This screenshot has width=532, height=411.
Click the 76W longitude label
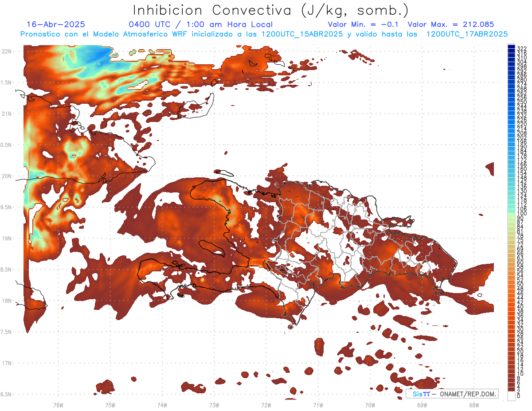[x=58, y=405]
